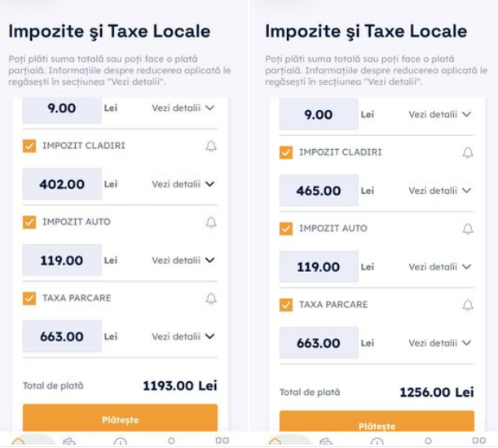Toggle IMPOZIT CLADIRI checkbox on right screen
Viewport: 498px width, 448px height.
pos(286,152)
